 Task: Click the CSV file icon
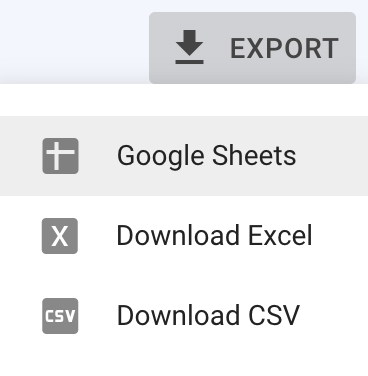60,316
